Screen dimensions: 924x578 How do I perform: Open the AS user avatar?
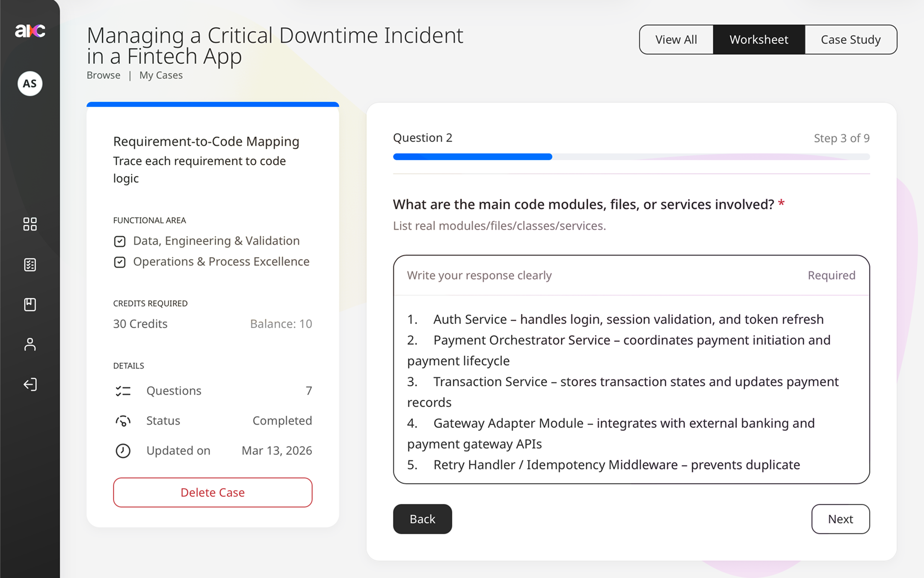pos(30,83)
